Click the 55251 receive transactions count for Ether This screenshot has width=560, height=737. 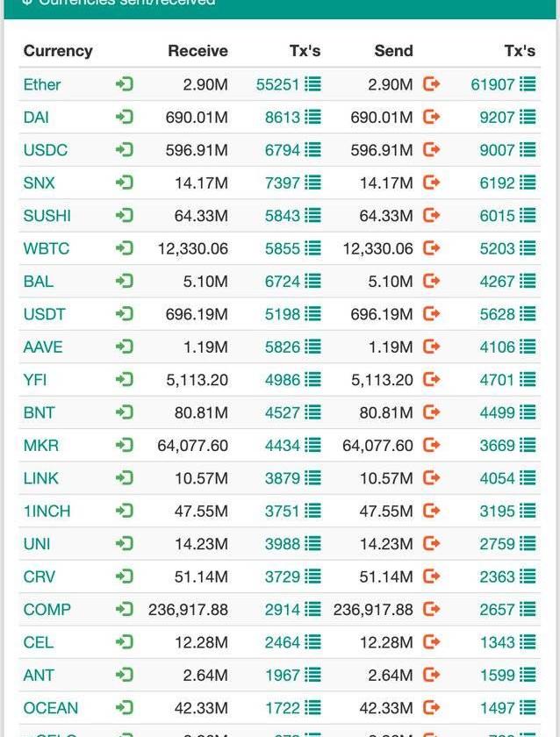(278, 84)
